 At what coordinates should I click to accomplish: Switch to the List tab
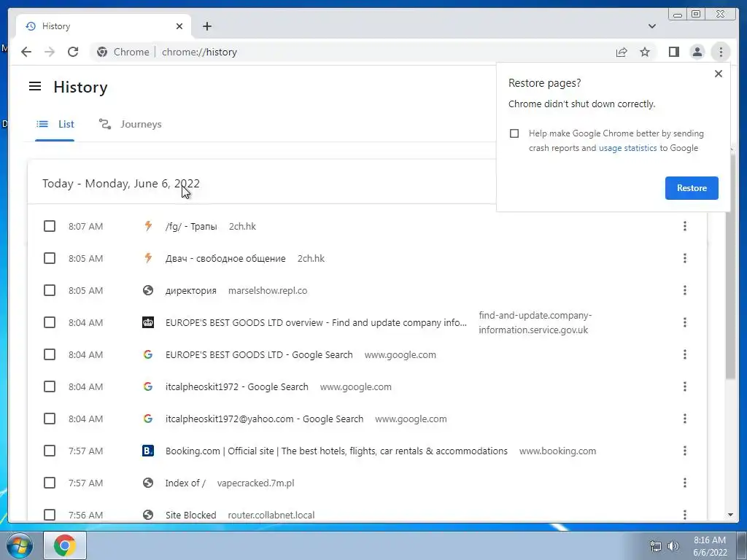coord(55,124)
